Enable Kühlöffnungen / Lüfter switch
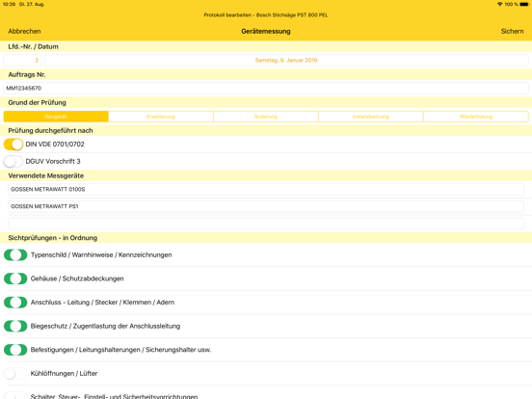532x399 pixels. pyautogui.click(x=15, y=374)
